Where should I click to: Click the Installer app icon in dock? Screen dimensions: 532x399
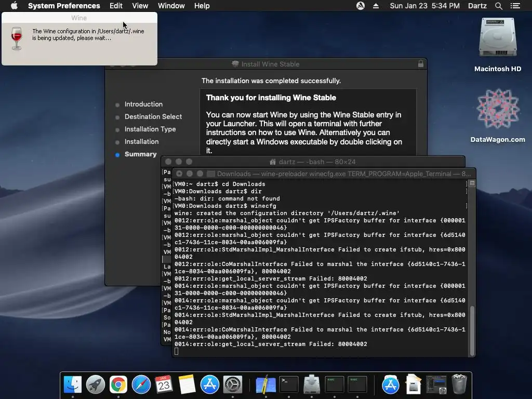tap(312, 384)
